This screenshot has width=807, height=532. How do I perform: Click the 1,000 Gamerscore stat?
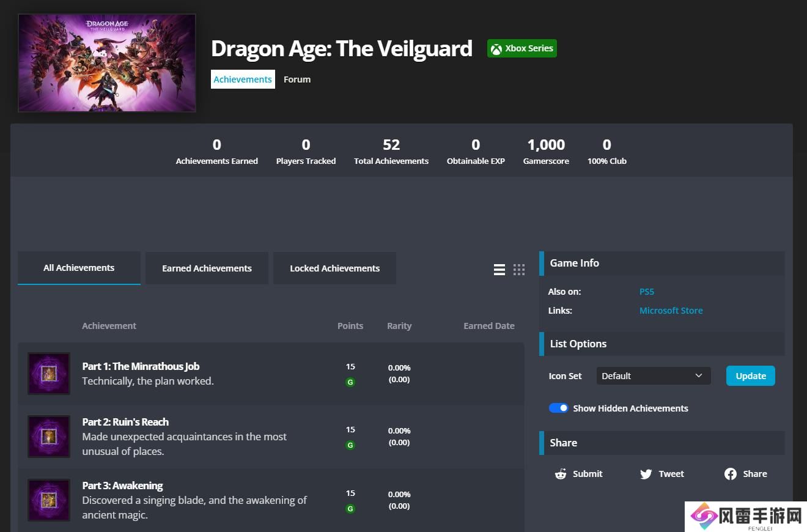[546, 152]
